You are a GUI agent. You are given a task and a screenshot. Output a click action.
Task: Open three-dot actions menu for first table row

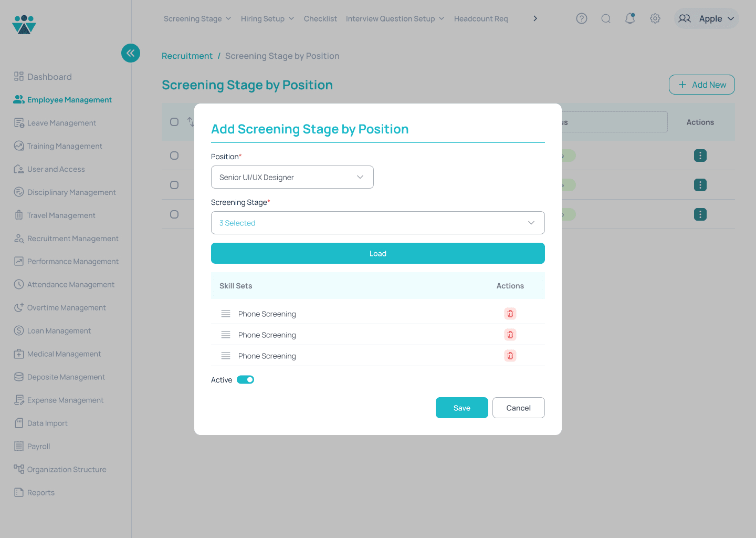click(x=700, y=156)
